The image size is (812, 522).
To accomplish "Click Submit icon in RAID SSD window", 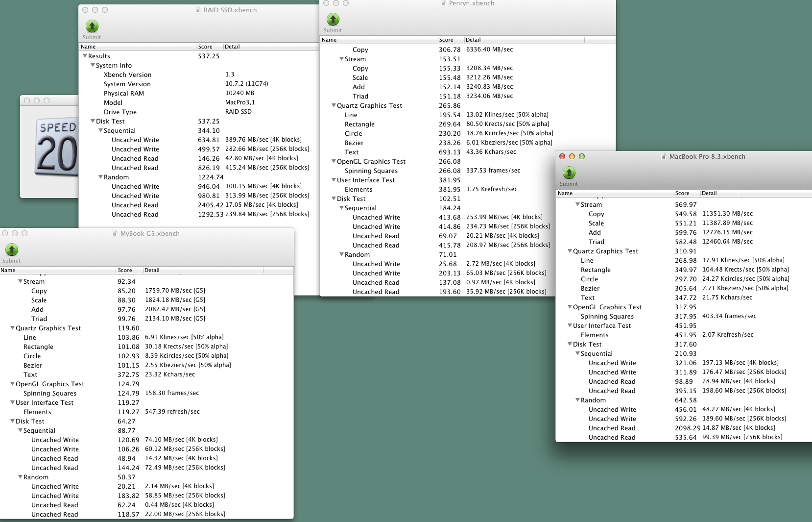I will point(92,26).
